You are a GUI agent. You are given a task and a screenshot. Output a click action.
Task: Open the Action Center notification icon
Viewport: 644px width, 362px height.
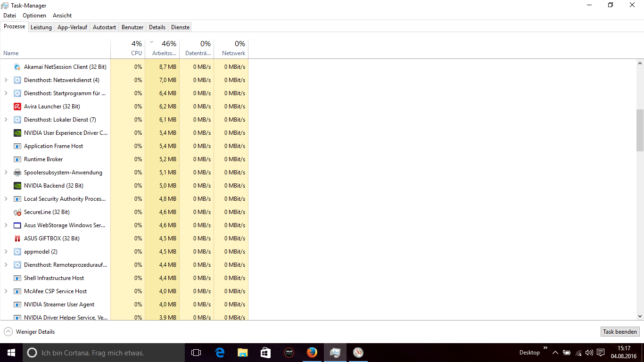pyautogui.click(x=601, y=353)
